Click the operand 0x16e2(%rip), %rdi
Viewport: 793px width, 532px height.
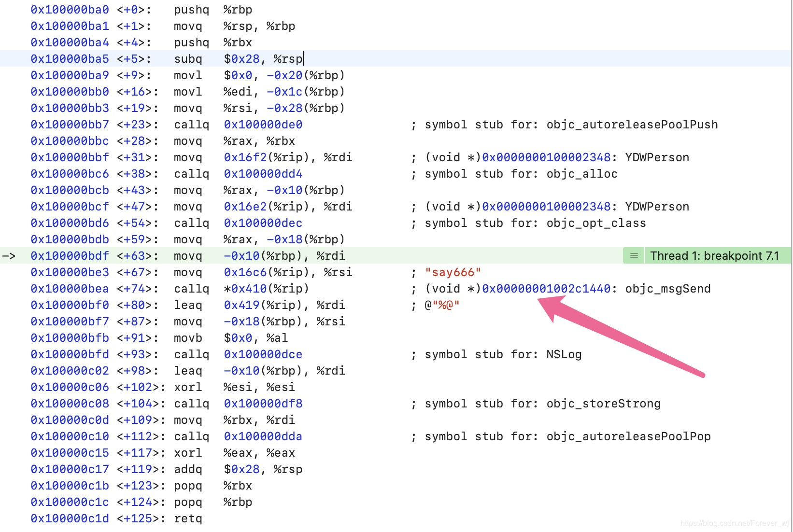[288, 207]
